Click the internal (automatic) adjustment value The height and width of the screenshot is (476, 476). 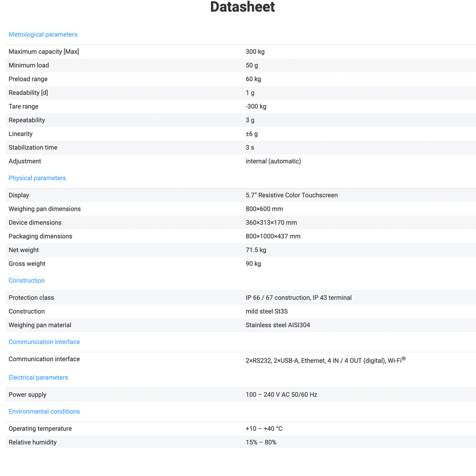(273, 161)
